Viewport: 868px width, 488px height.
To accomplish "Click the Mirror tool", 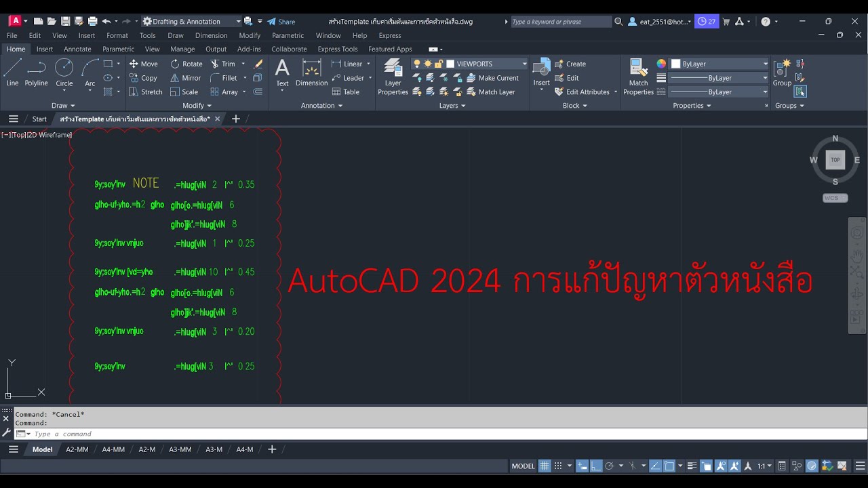I will click(186, 78).
